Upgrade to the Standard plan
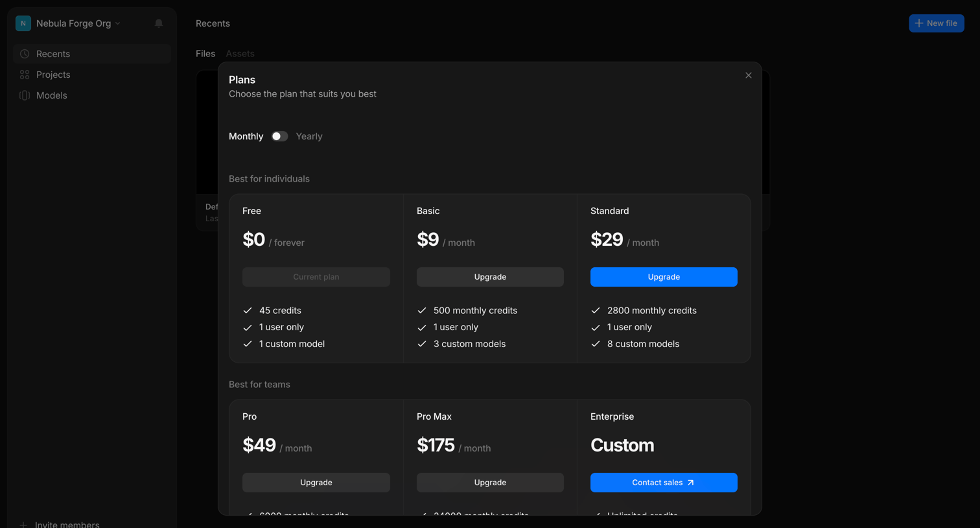The width and height of the screenshot is (980, 528). pos(664,277)
